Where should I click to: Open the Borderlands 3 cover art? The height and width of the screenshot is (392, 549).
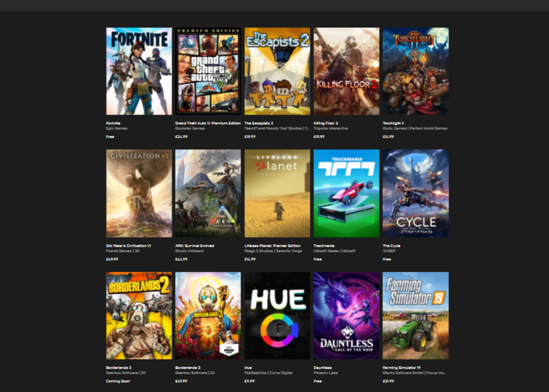click(x=208, y=316)
